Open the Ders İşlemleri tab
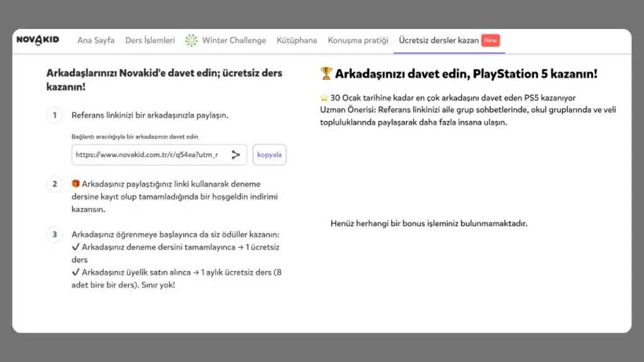 (150, 40)
